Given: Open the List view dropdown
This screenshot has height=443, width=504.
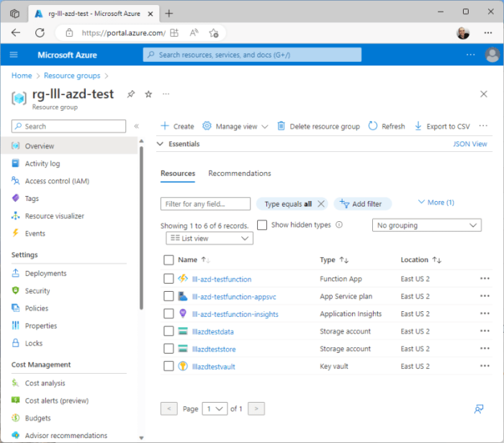Looking at the screenshot, I should 209,238.
